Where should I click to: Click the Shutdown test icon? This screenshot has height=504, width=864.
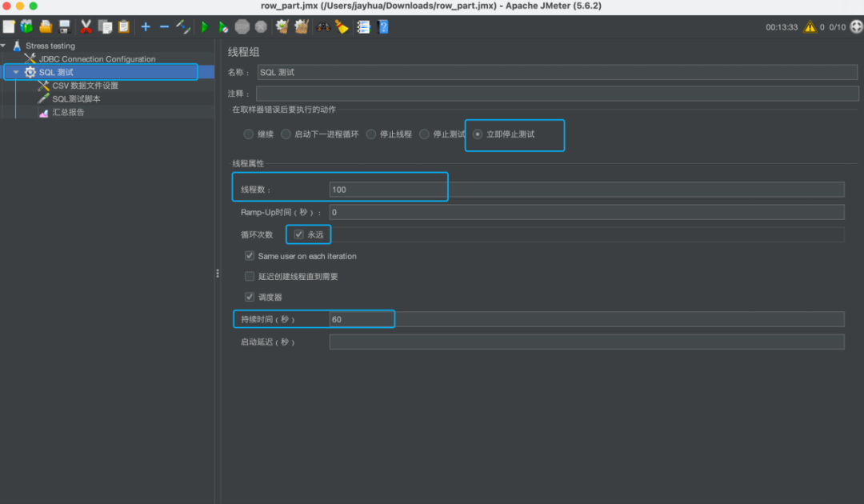point(261,26)
